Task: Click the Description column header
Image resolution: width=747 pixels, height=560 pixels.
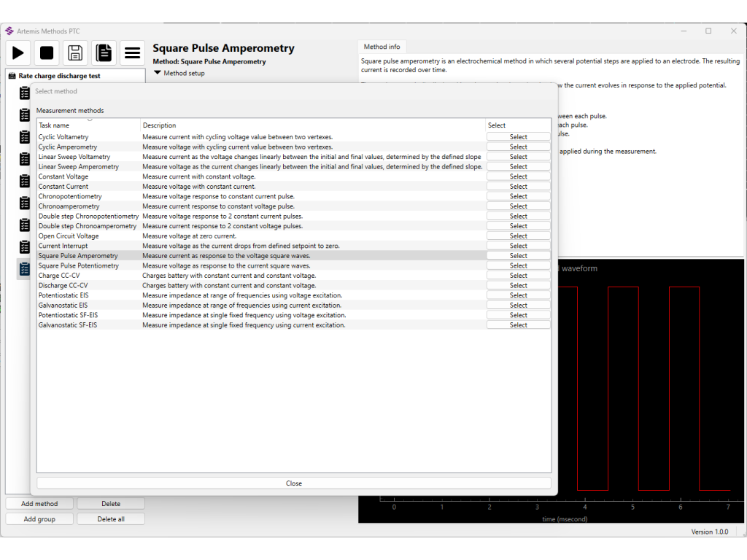Action: click(159, 125)
